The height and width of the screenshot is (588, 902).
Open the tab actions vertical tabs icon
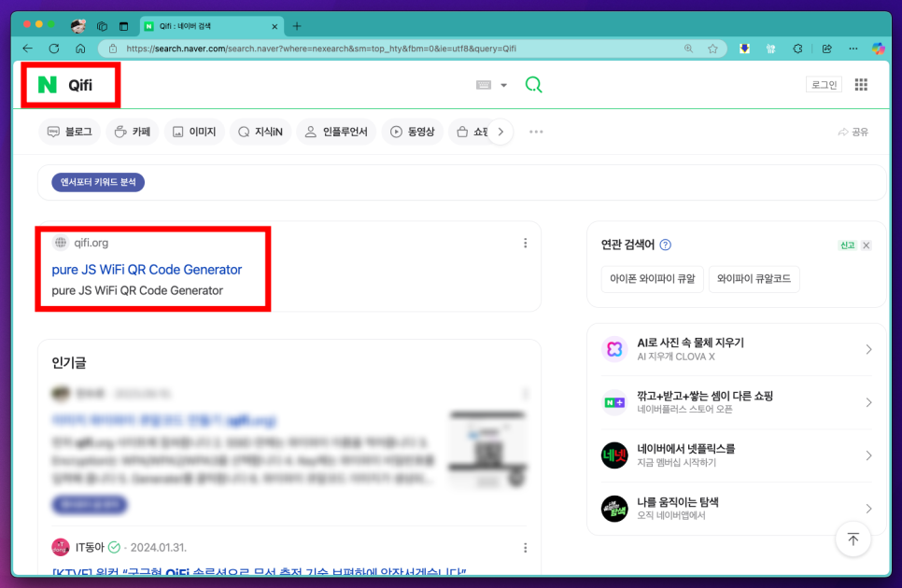coord(123,26)
